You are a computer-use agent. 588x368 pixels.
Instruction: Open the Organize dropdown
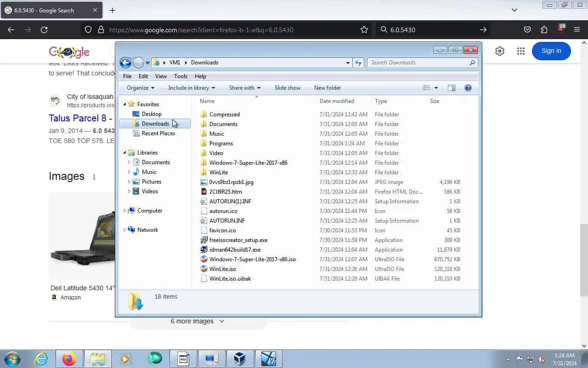(141, 88)
